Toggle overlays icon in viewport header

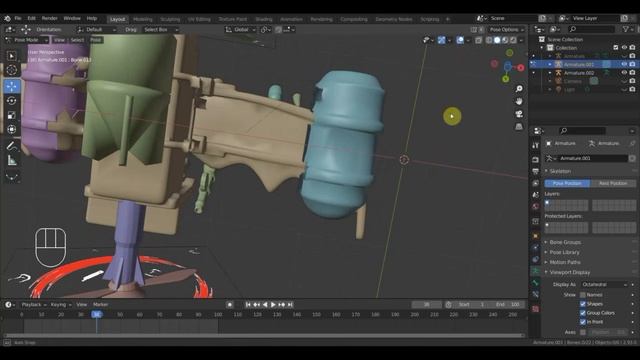tap(460, 40)
